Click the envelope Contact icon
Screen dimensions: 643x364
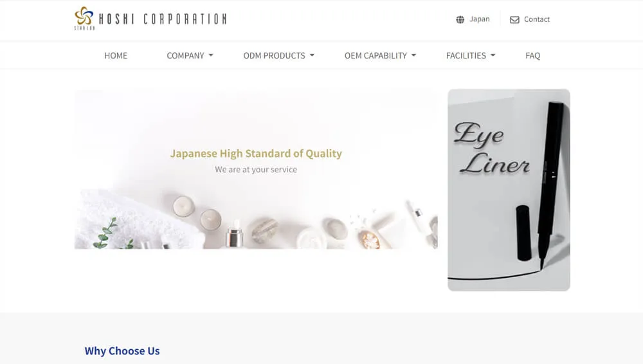(x=514, y=20)
